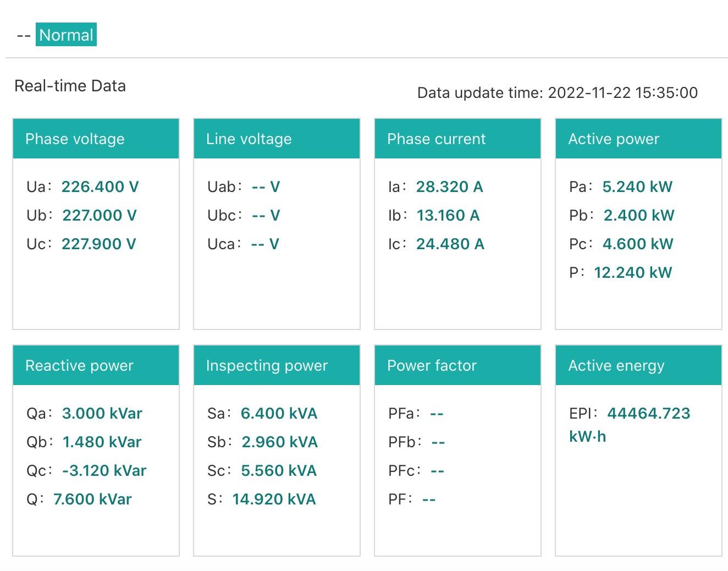Click the Ia reading 28.320 A
The height and width of the screenshot is (571, 728).
[449, 187]
